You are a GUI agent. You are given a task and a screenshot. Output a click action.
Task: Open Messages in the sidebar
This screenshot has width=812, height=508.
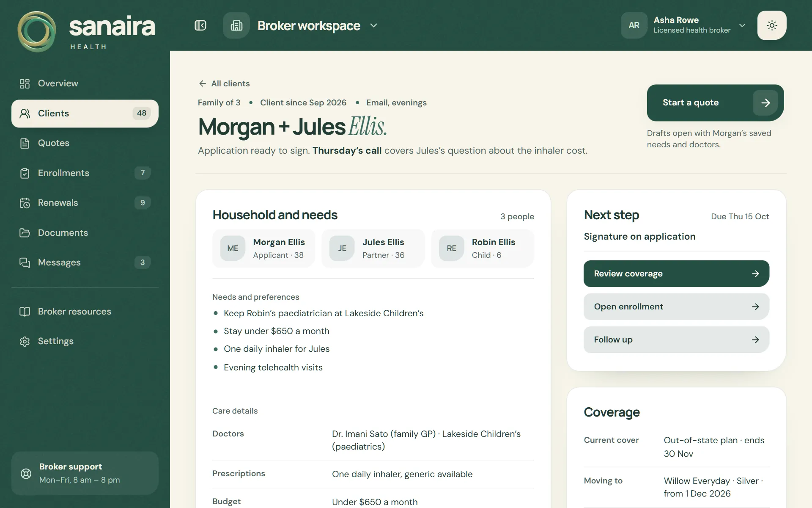(x=85, y=262)
